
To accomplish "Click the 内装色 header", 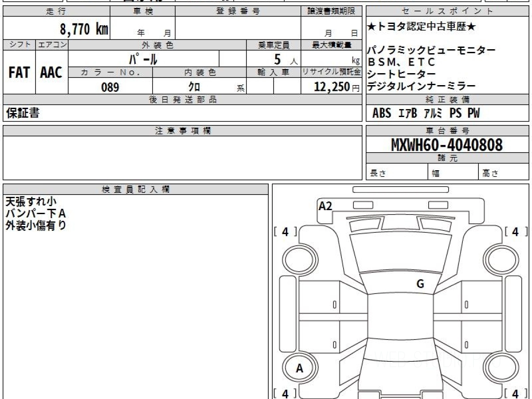I will coord(199,73).
